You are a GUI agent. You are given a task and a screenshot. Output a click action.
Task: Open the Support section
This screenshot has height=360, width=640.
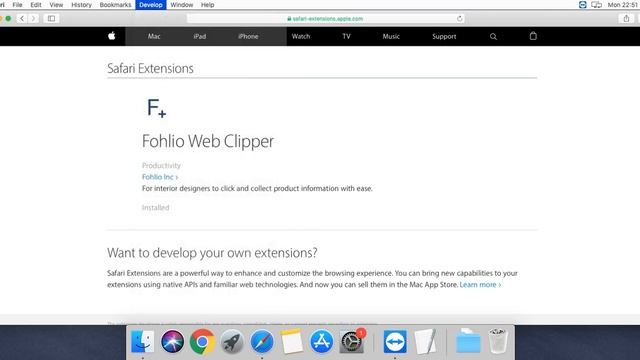click(x=444, y=36)
